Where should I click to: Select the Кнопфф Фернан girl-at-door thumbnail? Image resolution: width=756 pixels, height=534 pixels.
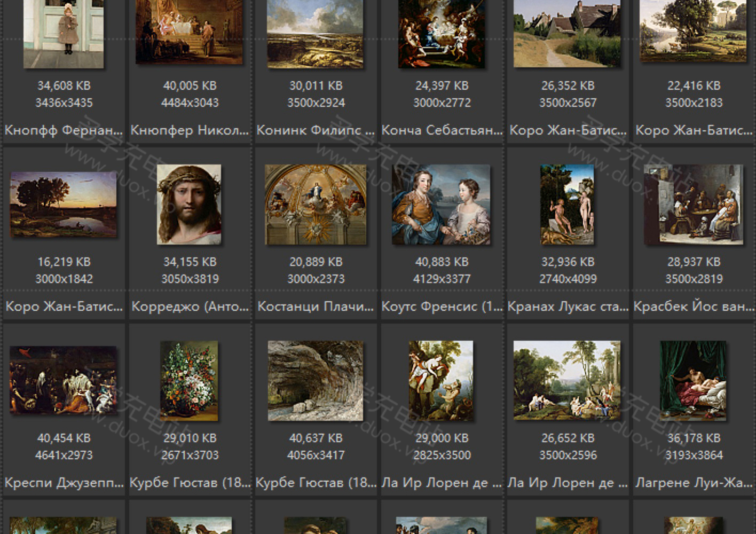coord(64,33)
